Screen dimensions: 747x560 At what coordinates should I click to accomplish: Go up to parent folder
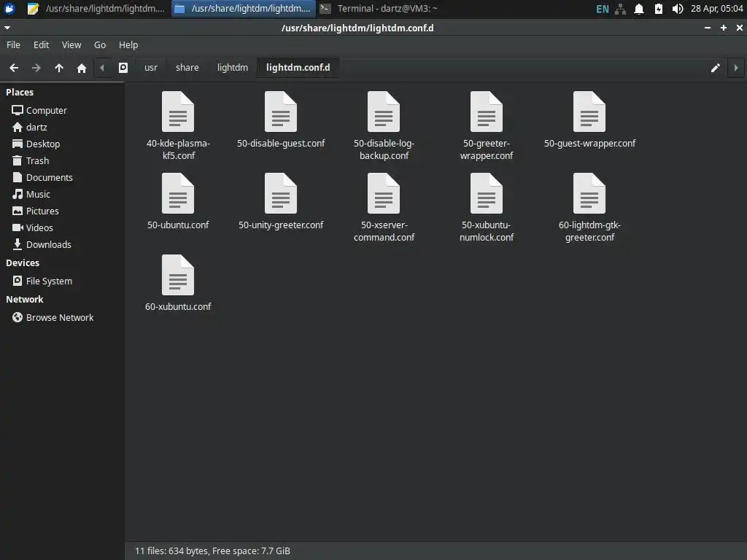[x=58, y=68]
